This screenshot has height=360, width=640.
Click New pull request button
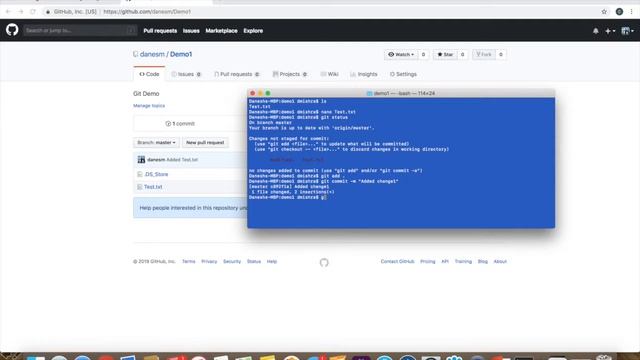(205, 142)
